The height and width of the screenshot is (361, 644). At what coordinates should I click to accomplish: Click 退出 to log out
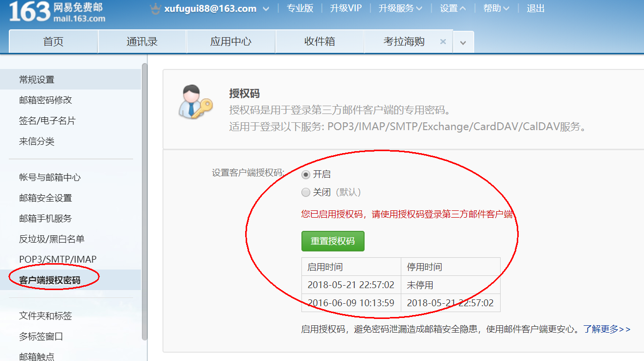coord(535,8)
